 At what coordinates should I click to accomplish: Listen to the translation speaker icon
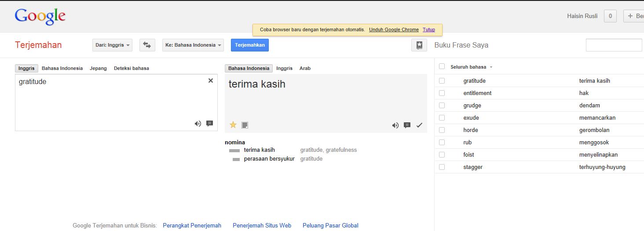pyautogui.click(x=395, y=125)
